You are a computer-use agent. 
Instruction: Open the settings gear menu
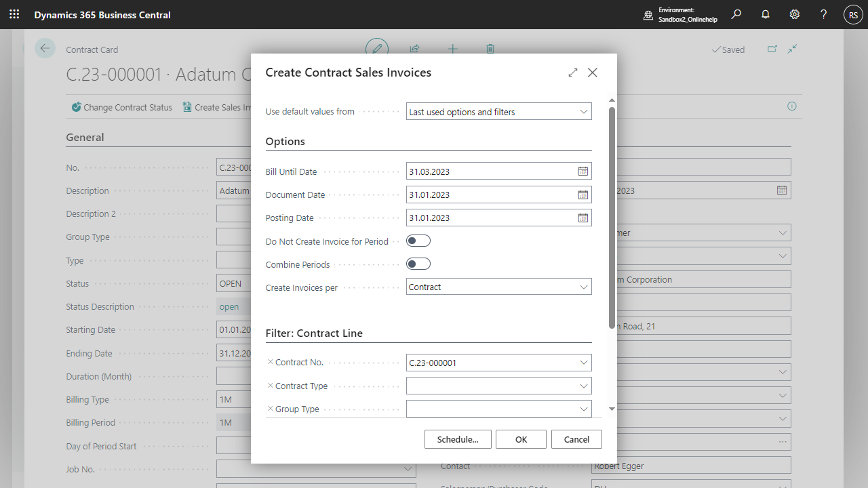point(795,14)
